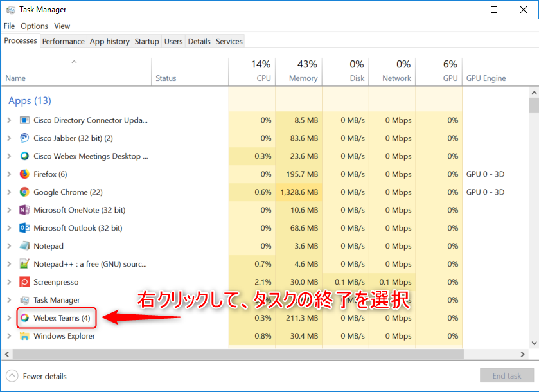Switch to the Performance tab
Image resolution: width=539 pixels, height=392 pixels.
pyautogui.click(x=63, y=42)
